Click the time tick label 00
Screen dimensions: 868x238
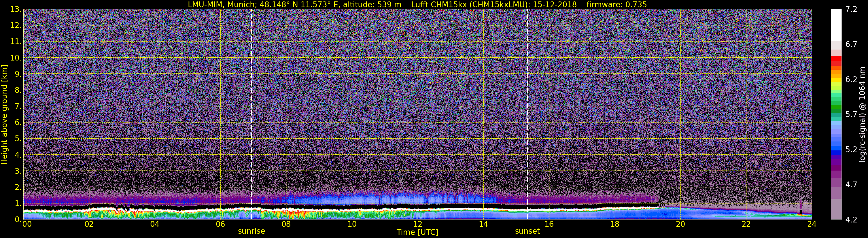point(27,224)
